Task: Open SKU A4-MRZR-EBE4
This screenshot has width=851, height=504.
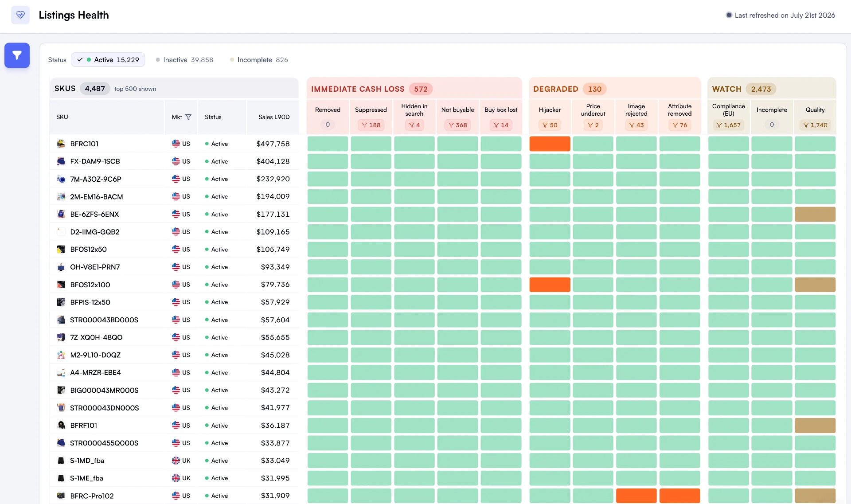Action: (95, 373)
